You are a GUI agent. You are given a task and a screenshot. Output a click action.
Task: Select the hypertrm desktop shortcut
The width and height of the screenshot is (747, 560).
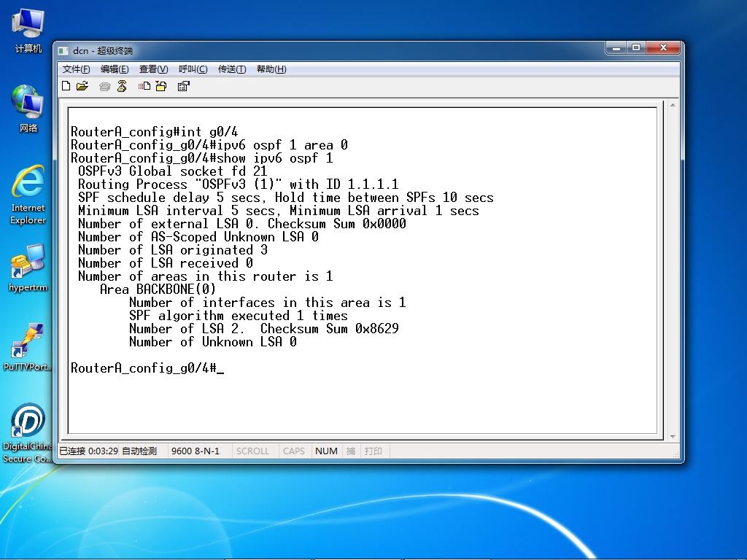28,268
